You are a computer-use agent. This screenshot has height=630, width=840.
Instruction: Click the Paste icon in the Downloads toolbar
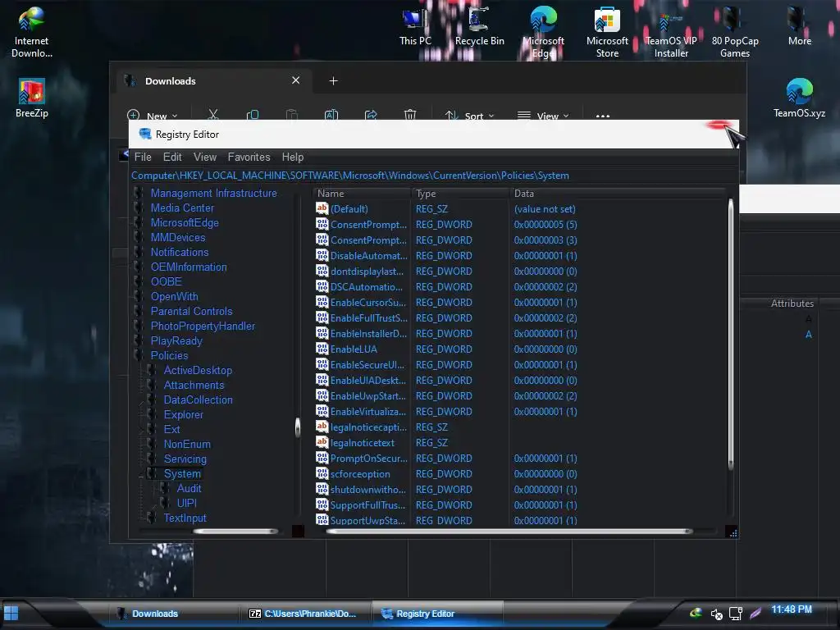[291, 115]
